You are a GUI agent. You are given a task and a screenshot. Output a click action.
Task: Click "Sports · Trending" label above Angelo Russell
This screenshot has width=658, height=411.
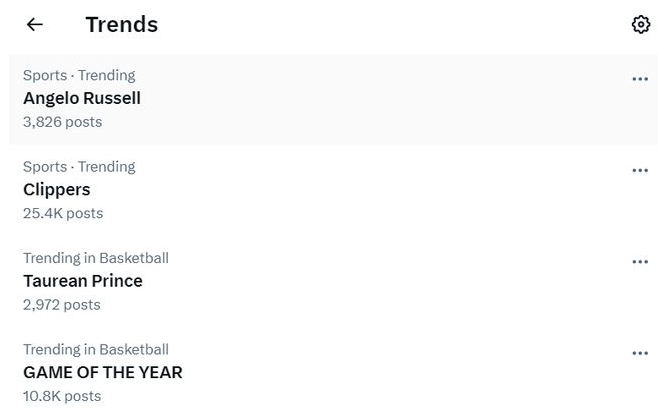tap(79, 75)
